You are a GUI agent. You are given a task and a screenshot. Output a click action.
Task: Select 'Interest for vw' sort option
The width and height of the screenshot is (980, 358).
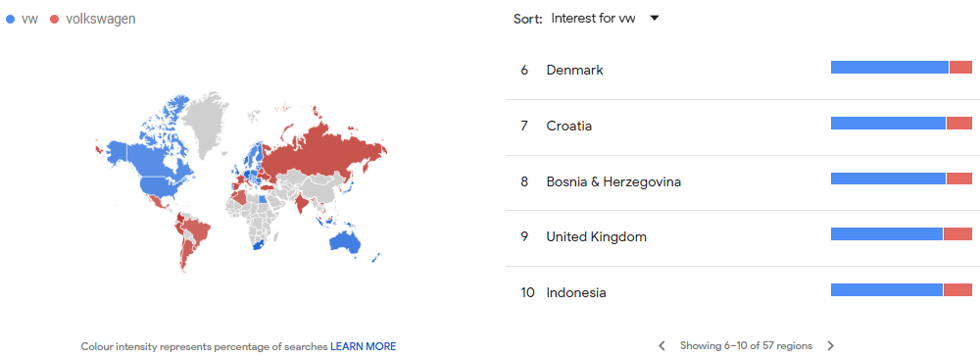tap(593, 19)
